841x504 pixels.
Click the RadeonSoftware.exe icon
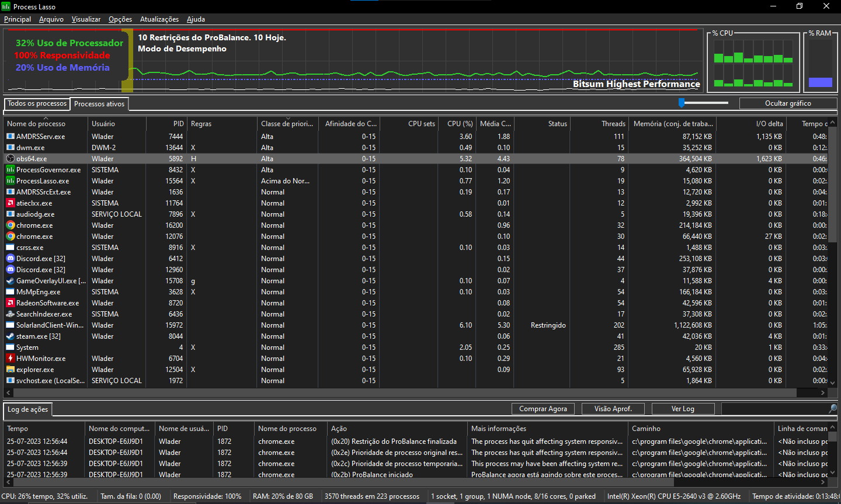[11, 303]
